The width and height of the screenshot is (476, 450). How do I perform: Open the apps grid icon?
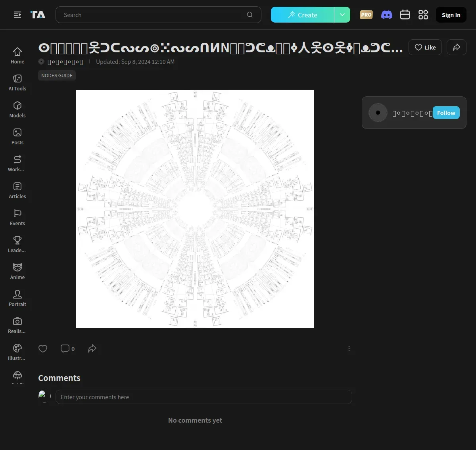click(x=423, y=15)
